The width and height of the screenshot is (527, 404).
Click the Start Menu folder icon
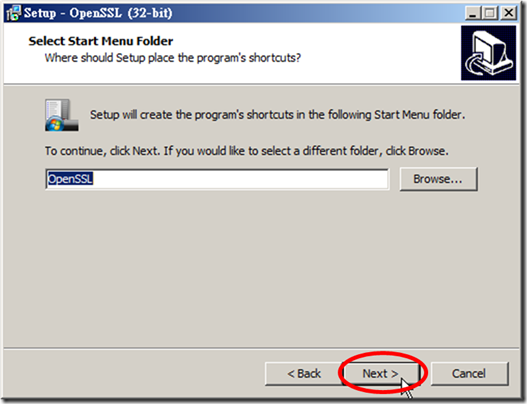pos(62,115)
